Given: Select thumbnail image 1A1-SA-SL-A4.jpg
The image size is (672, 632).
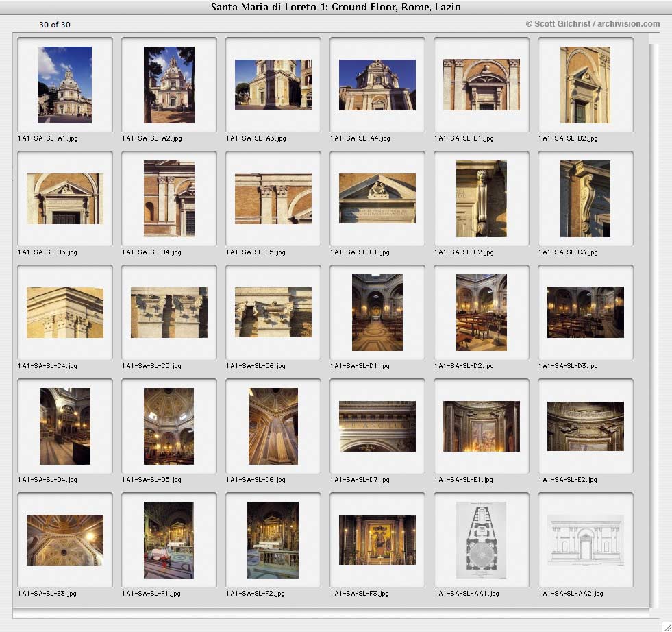Looking at the screenshot, I should 377,85.
